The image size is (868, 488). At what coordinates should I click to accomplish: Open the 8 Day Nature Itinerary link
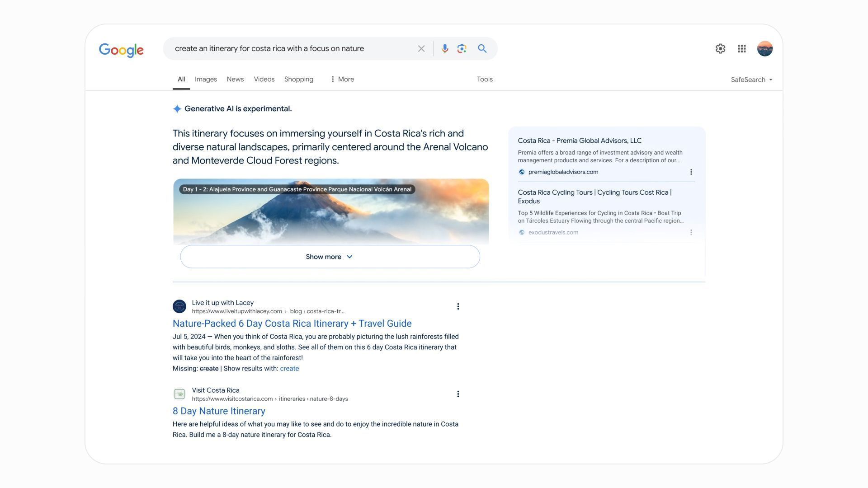(219, 411)
